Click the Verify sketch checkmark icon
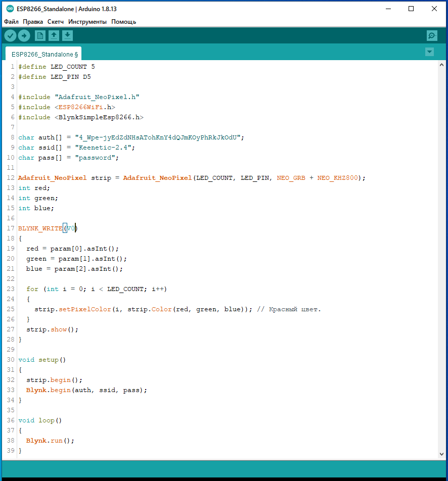This screenshot has height=481, width=448. point(10,35)
